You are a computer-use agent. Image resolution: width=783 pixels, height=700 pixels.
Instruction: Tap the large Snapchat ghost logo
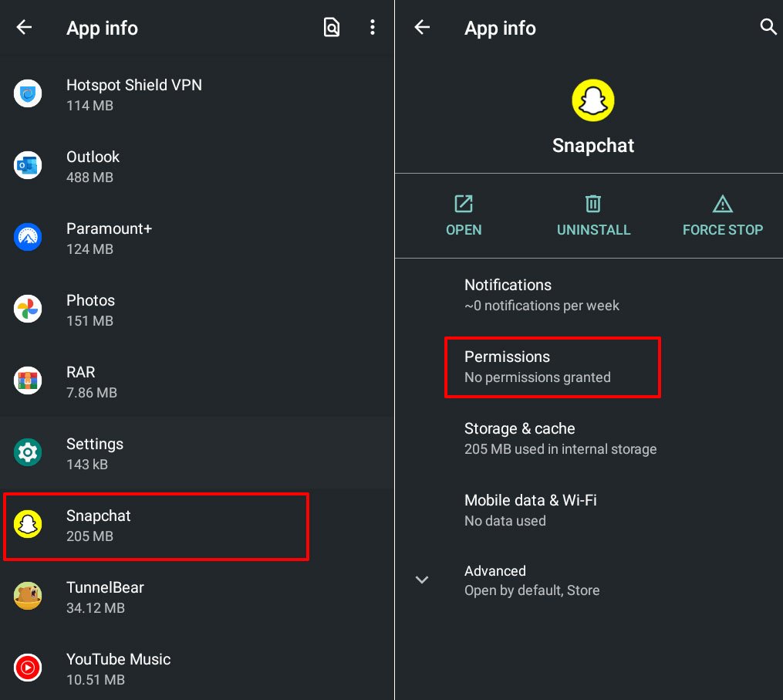(x=592, y=101)
